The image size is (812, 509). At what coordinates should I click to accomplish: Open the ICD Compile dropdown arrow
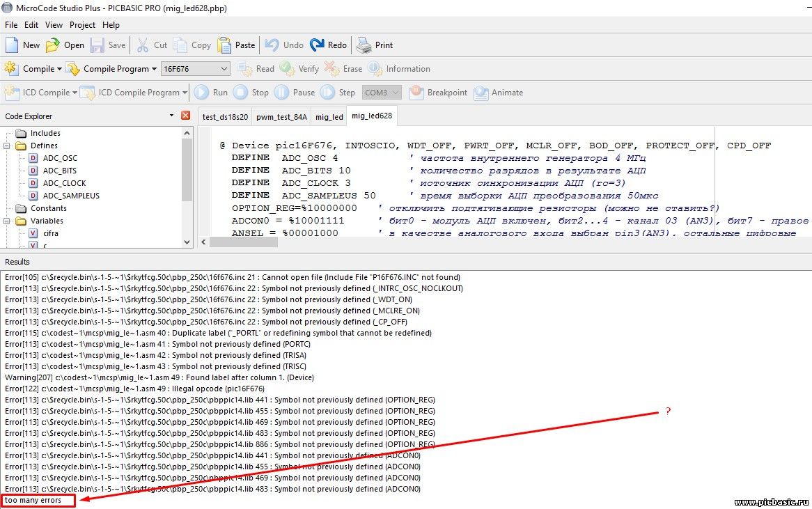coord(75,92)
